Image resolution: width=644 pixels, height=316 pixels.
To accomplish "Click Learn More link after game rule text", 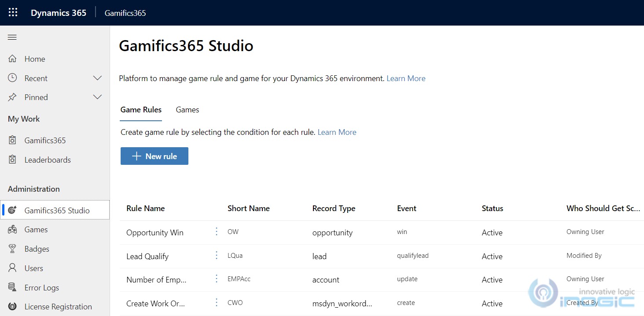I will coord(337,132).
